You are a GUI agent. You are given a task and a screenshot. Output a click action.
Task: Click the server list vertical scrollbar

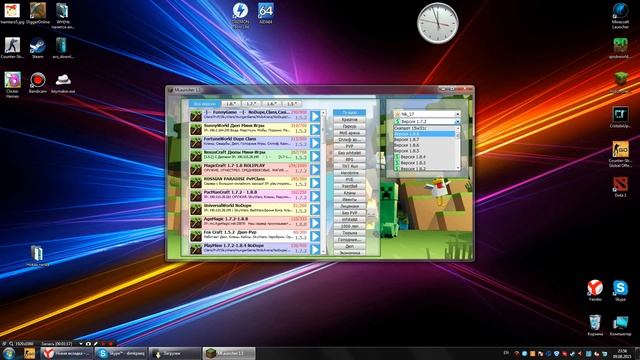[x=323, y=182]
